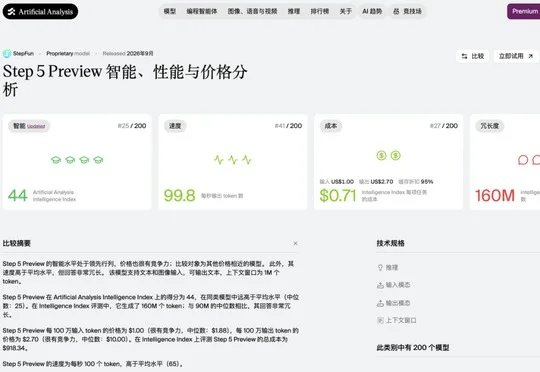Click the dollar coin icons in 成本 card
The image size is (540, 372).
[388, 156]
